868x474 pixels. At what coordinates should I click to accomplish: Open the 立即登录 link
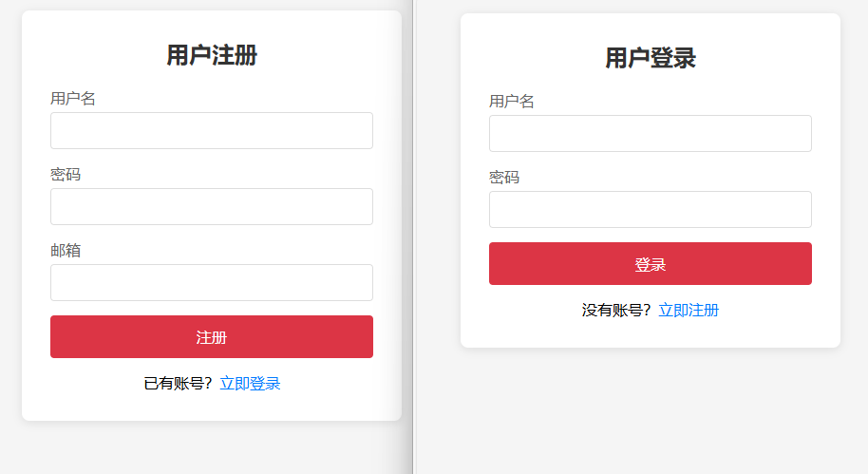[250, 384]
